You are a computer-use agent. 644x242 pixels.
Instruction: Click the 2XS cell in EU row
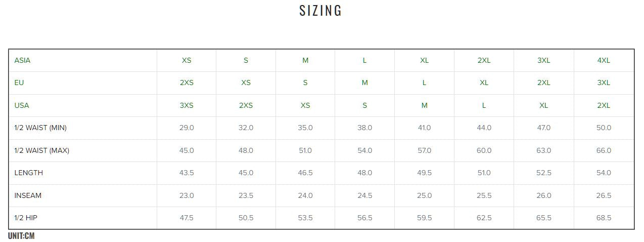coord(187,83)
